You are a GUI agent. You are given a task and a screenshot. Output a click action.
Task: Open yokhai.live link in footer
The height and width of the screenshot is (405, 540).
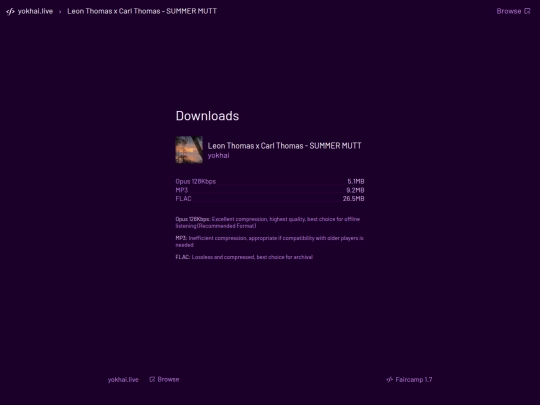click(x=123, y=380)
